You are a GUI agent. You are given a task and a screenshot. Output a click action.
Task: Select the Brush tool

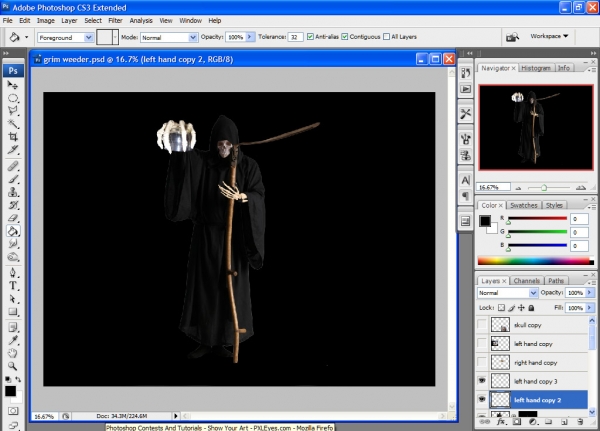[x=13, y=179]
